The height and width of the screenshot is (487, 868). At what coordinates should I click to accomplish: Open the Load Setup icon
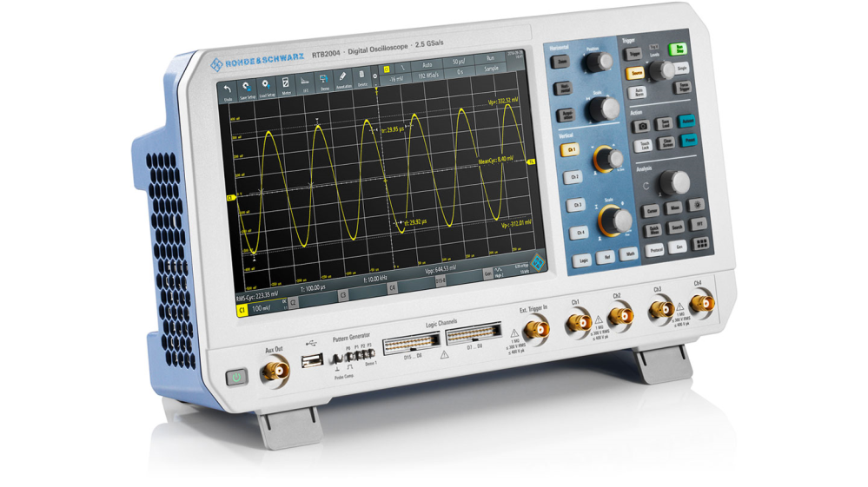pyautogui.click(x=266, y=89)
